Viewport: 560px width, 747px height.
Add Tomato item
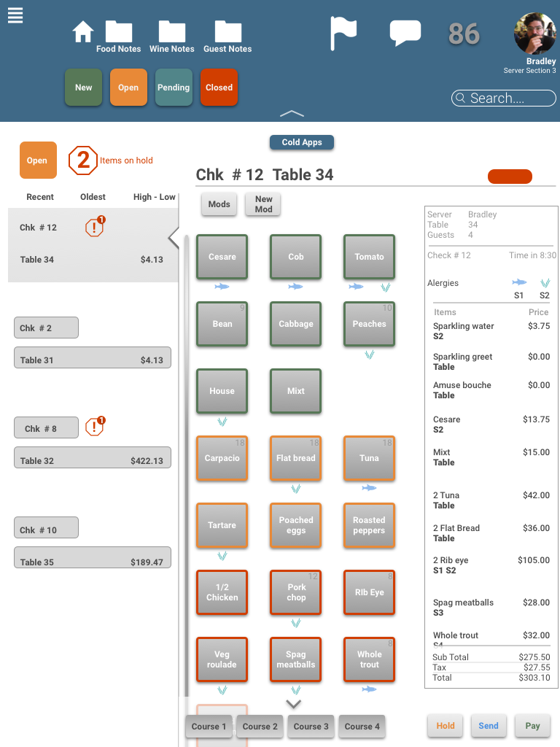tap(369, 257)
